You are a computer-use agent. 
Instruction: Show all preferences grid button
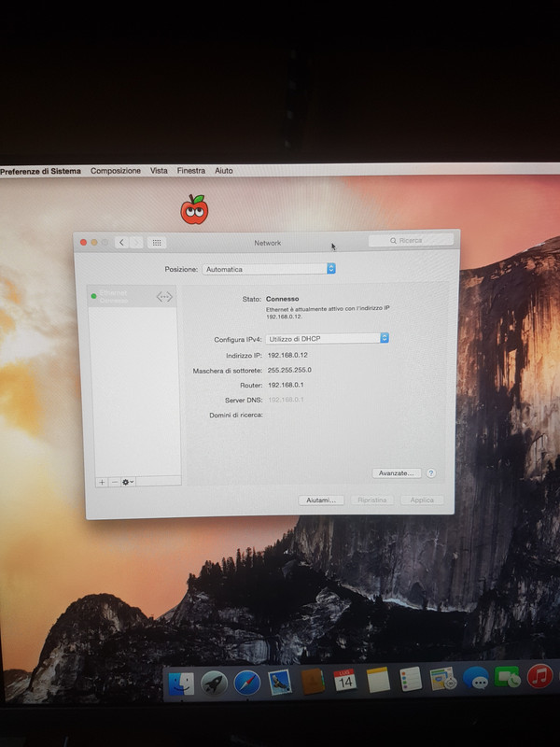tap(157, 243)
